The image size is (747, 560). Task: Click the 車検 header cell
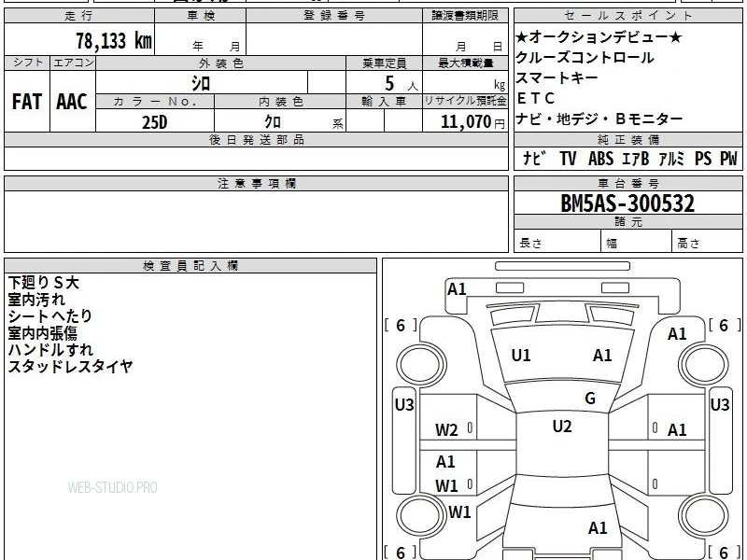coord(201,16)
